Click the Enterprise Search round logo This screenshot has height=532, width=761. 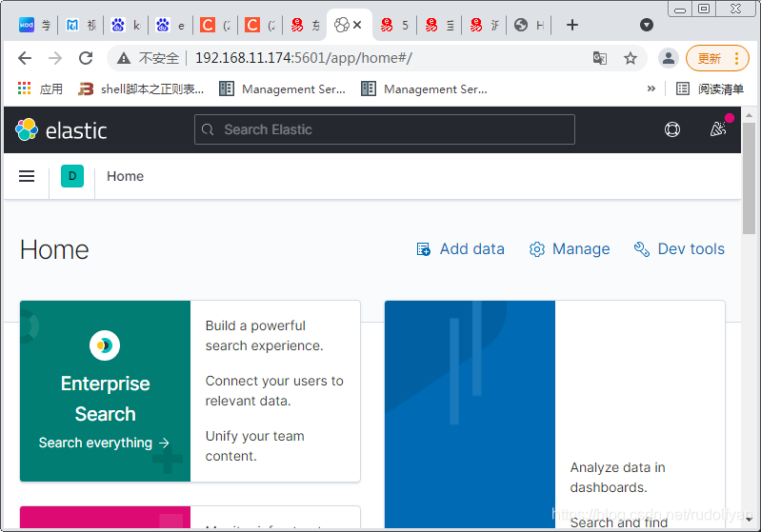pyautogui.click(x=105, y=345)
